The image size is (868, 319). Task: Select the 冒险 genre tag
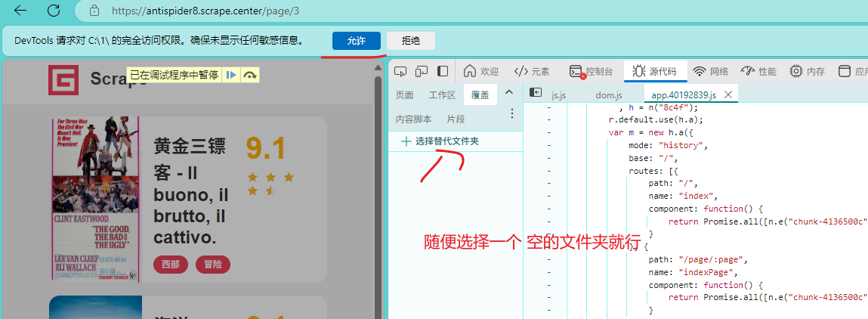(x=212, y=265)
